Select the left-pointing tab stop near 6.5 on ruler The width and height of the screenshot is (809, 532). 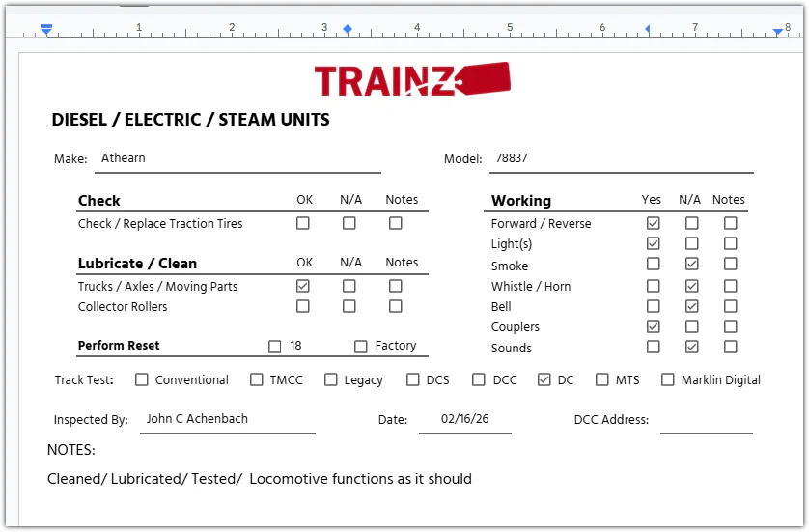tap(648, 29)
